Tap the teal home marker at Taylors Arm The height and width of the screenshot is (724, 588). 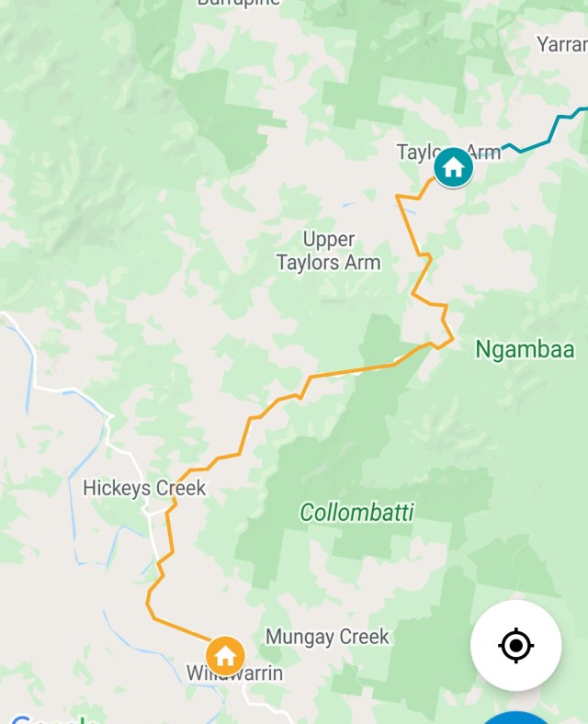tap(453, 167)
